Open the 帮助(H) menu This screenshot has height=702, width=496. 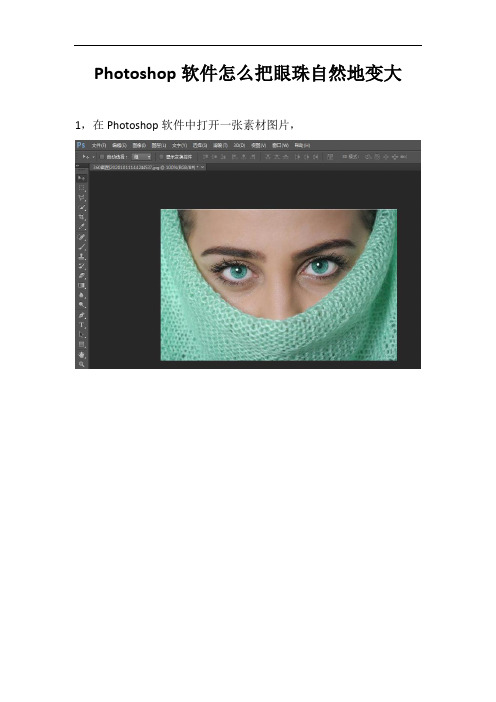point(302,146)
